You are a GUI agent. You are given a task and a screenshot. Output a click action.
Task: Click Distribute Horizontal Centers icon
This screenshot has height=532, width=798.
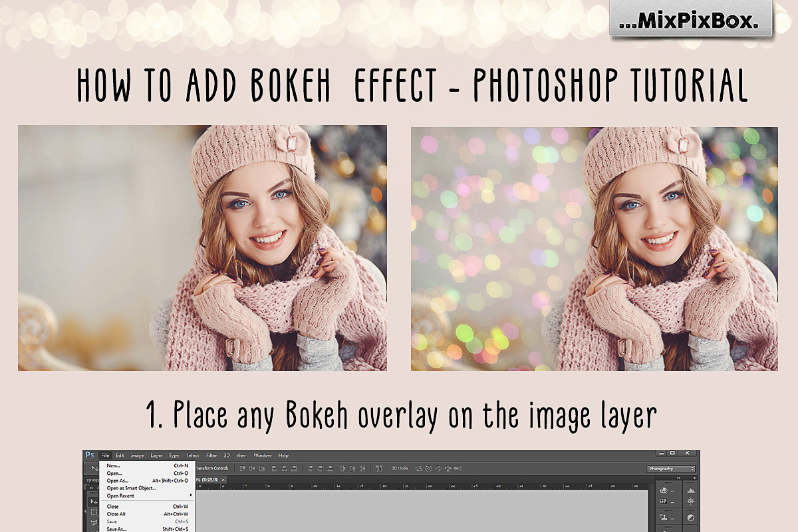tap(352, 468)
